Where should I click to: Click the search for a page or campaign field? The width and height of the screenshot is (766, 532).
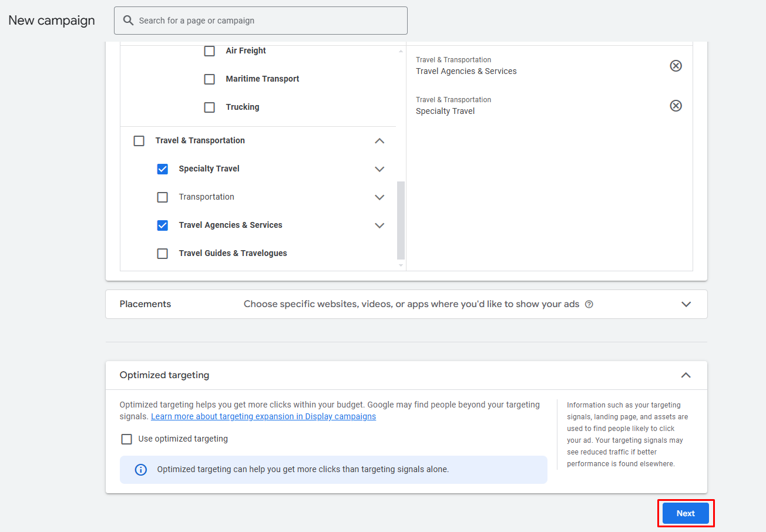click(261, 21)
